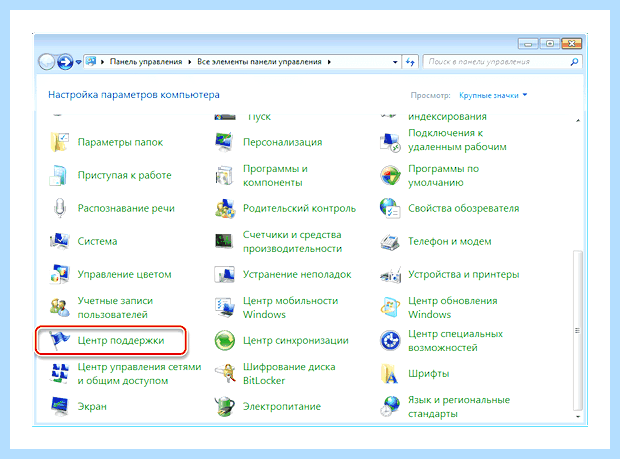Click the Устранение неполадок icon

[224, 274]
